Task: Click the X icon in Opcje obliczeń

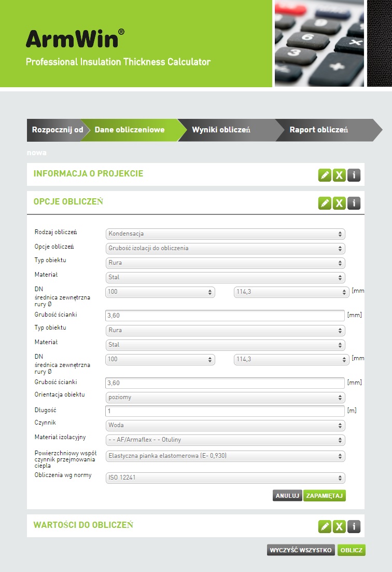Action: pyautogui.click(x=339, y=203)
